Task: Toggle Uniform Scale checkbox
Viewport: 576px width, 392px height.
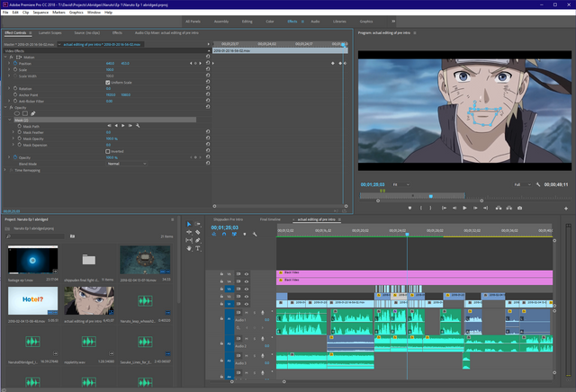Action: click(x=108, y=82)
